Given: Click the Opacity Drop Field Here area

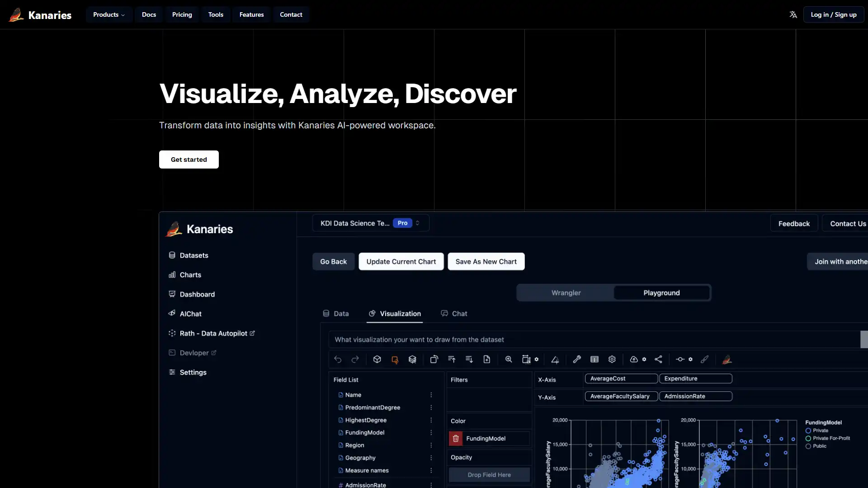Looking at the screenshot, I should pos(489,475).
